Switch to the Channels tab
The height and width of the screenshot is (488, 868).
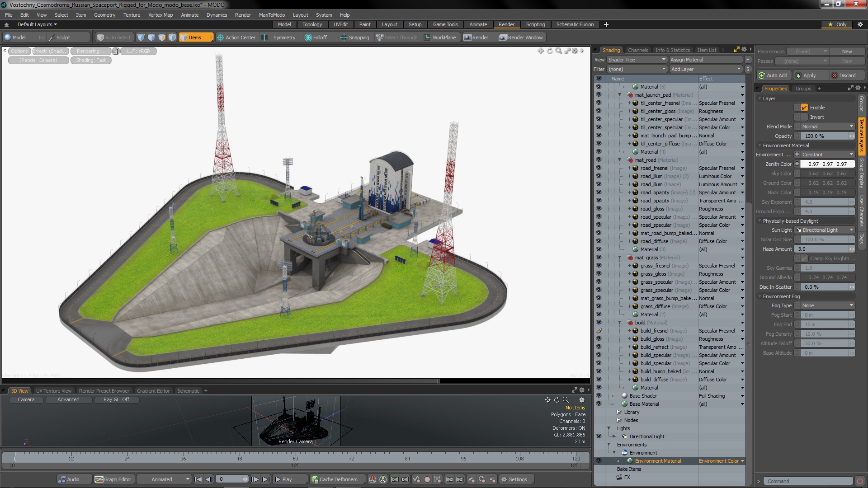point(638,50)
